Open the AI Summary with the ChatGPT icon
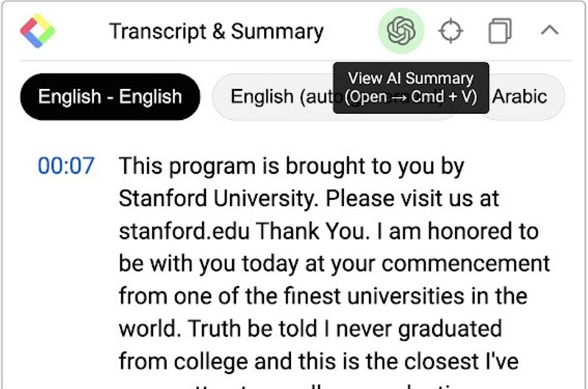588x389 pixels. click(x=401, y=32)
